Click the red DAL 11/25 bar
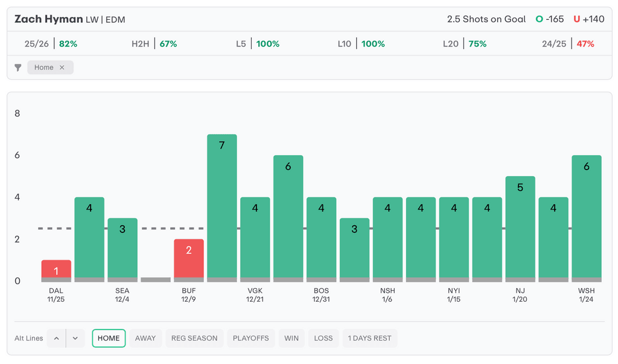Screen dimensions: 618x364 56,270
